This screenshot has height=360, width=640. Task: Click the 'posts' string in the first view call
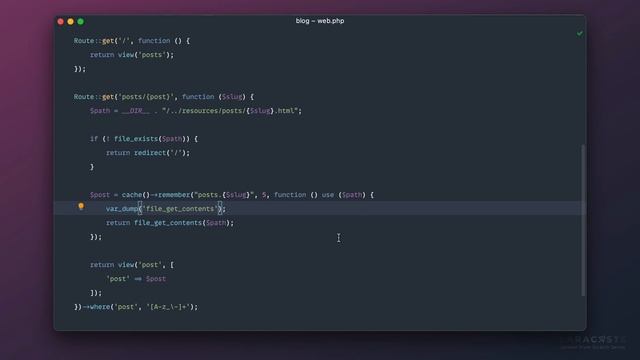(152, 55)
